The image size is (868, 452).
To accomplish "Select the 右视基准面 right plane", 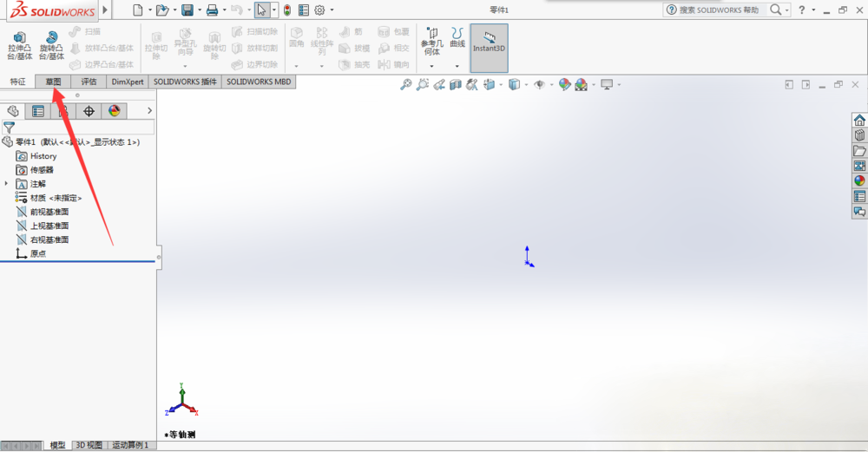I will pos(43,239).
